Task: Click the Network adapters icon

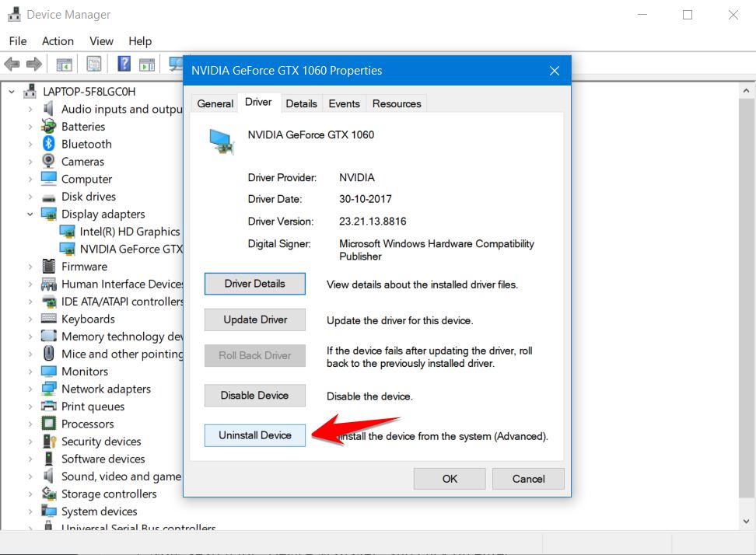Action: click(49, 389)
